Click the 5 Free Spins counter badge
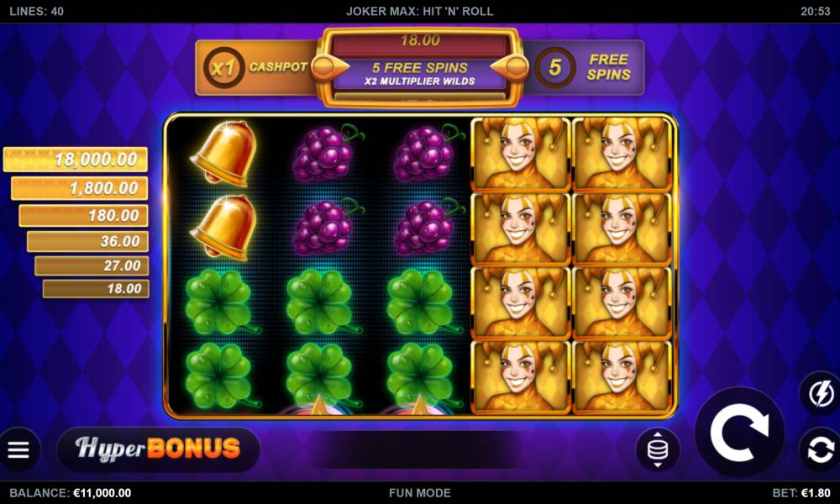This screenshot has height=504, width=840. [555, 67]
